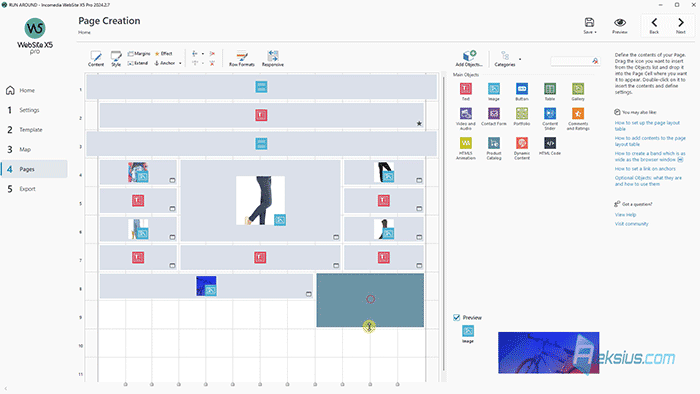Click the Add Objects icon
The width and height of the screenshot is (700, 394).
(x=469, y=58)
